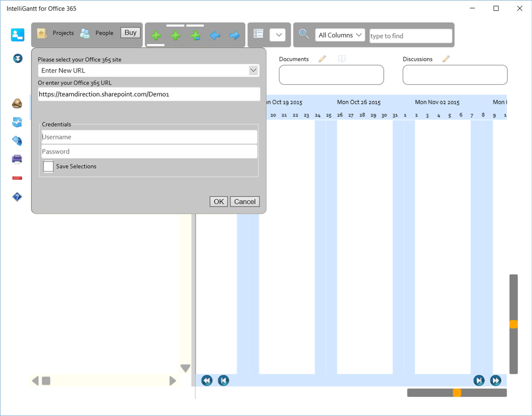Click the Office 365 URL field
Screen dimensions: 532x416
pos(149,94)
